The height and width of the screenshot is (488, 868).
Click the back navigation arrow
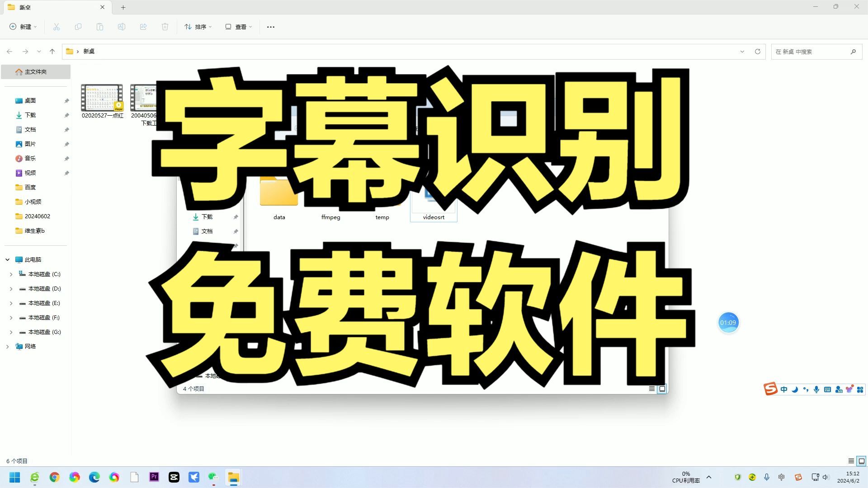coord(9,51)
